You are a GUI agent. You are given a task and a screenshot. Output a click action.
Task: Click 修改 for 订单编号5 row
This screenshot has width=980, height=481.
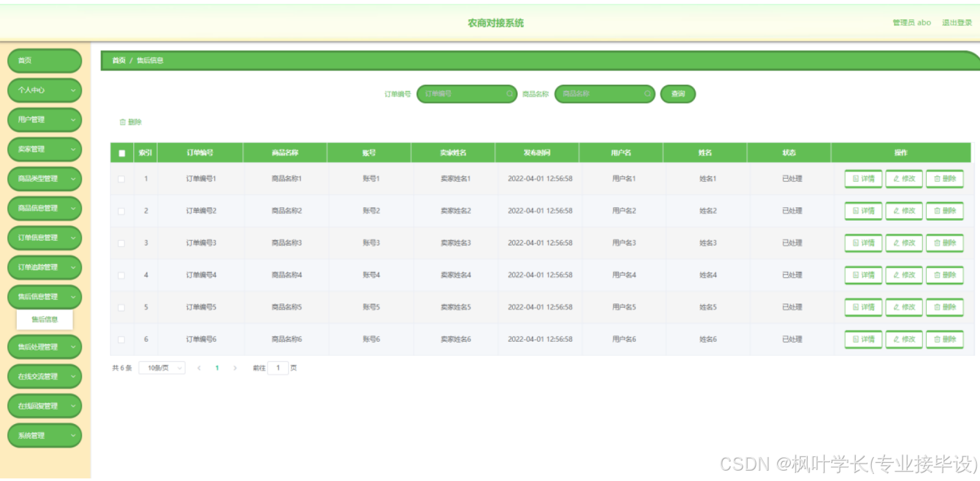[904, 307]
